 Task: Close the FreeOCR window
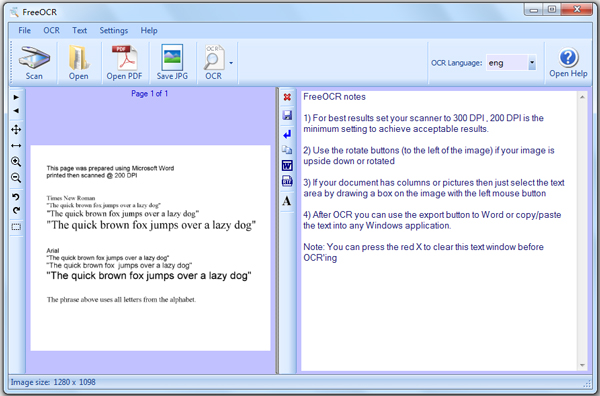577,10
